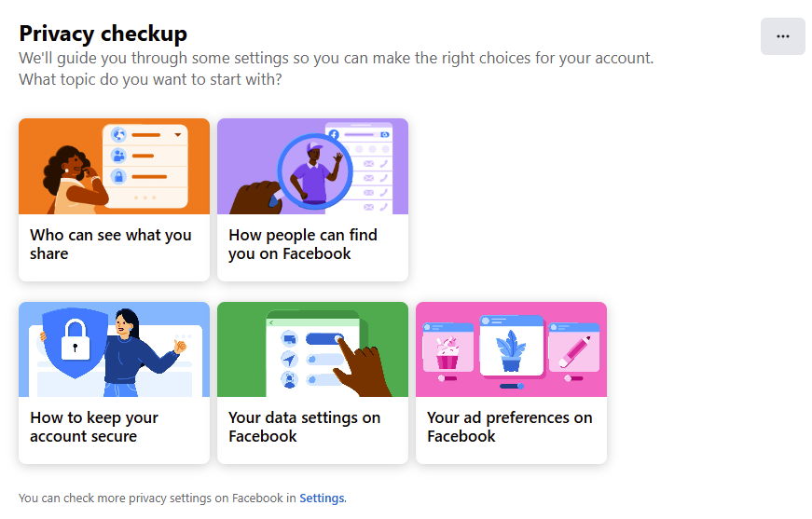
Task: Start "How to keep your account secure" topic
Action: (114, 427)
